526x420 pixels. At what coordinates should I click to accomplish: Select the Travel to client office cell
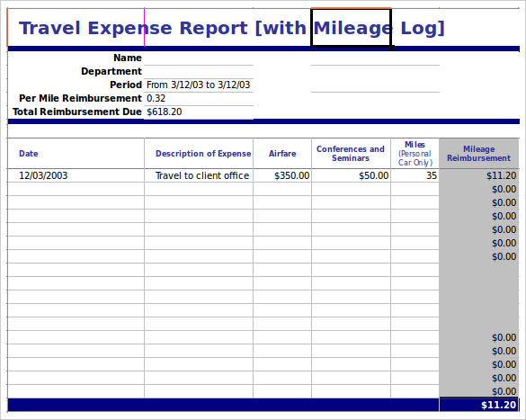199,175
